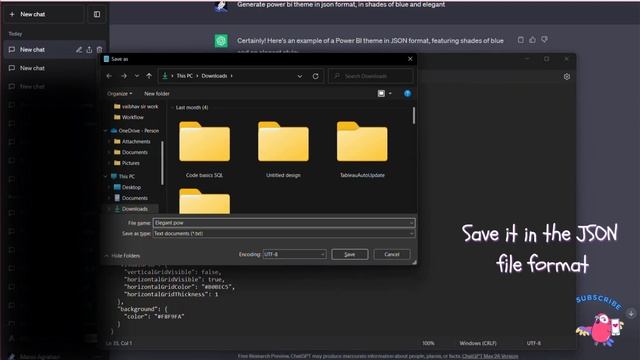Expand the address bar previous locations dropdown

coord(300,76)
